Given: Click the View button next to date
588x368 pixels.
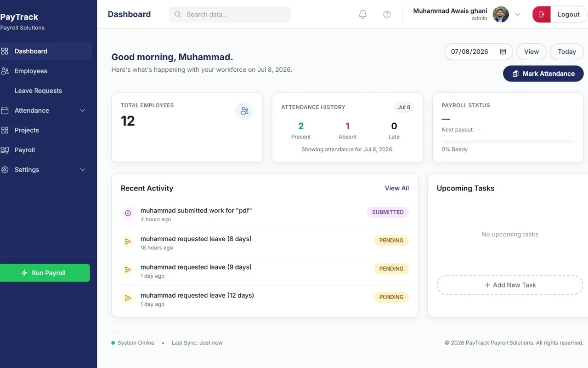Looking at the screenshot, I should 531,52.
